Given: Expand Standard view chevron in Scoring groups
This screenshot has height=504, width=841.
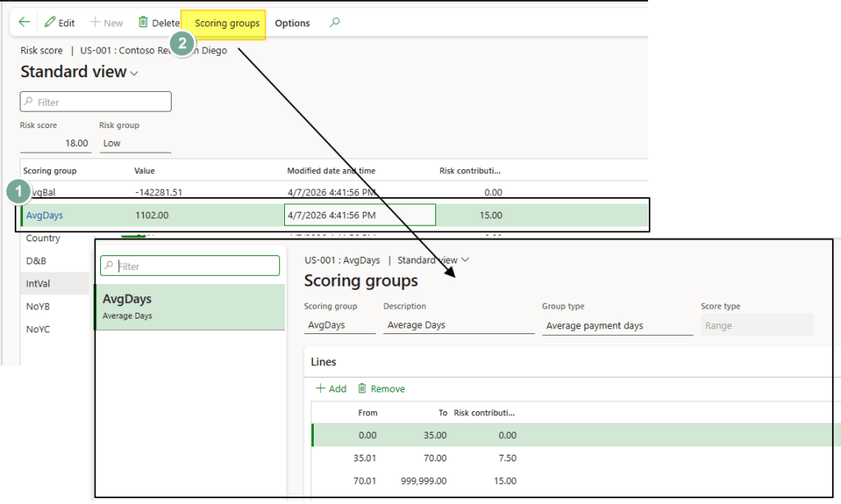Looking at the screenshot, I should pos(466,260).
